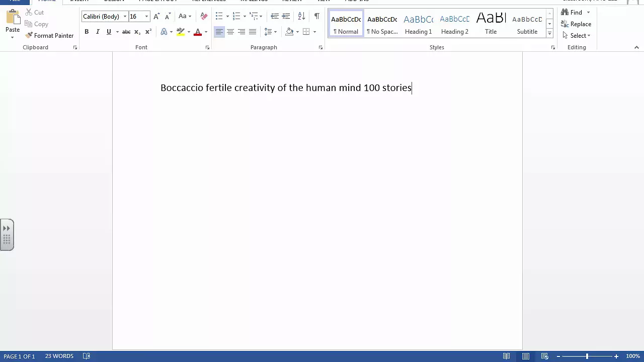Shrink the font size

coord(168,16)
